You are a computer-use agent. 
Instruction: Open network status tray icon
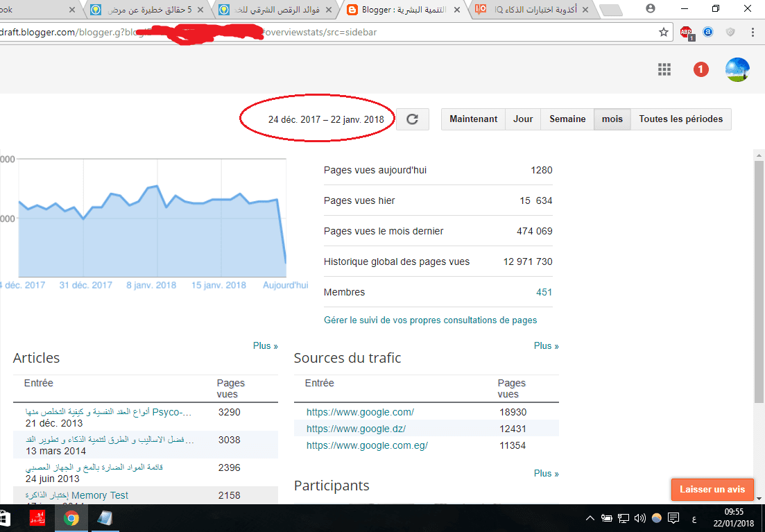click(x=623, y=518)
